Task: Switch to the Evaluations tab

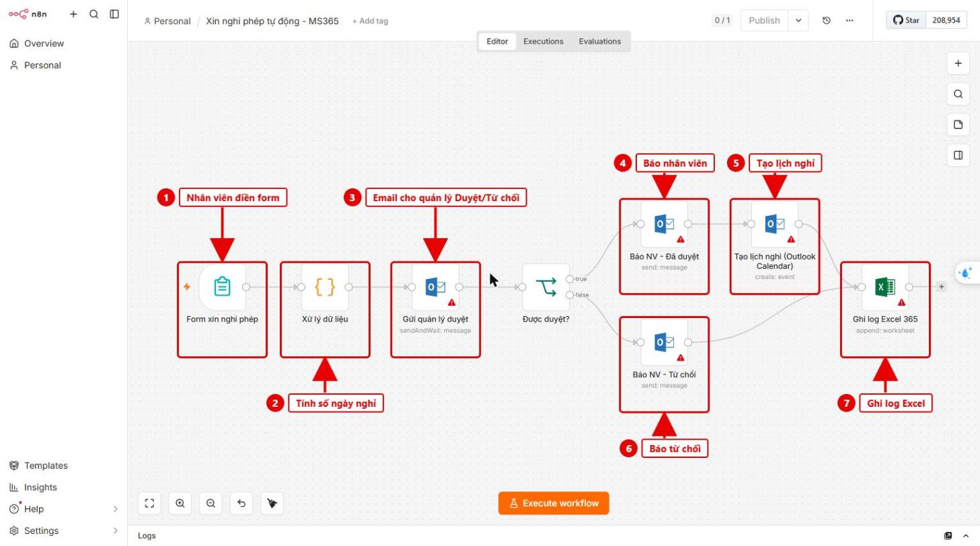Action: (600, 41)
